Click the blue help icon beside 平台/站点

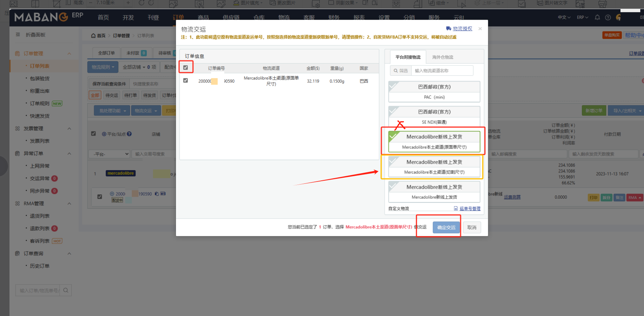(129, 134)
